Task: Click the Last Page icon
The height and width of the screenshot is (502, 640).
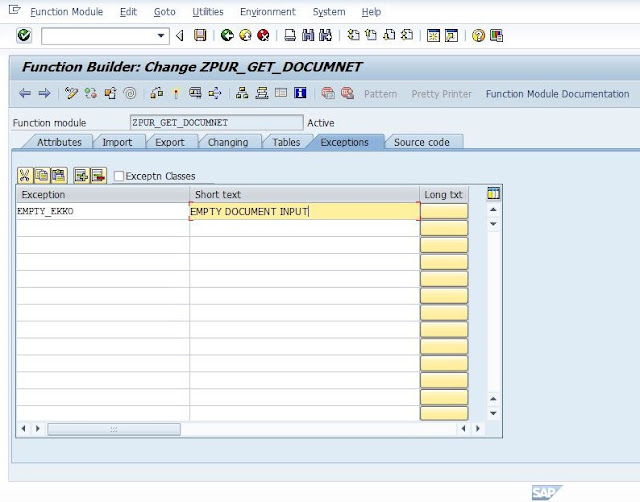Action: (407, 36)
